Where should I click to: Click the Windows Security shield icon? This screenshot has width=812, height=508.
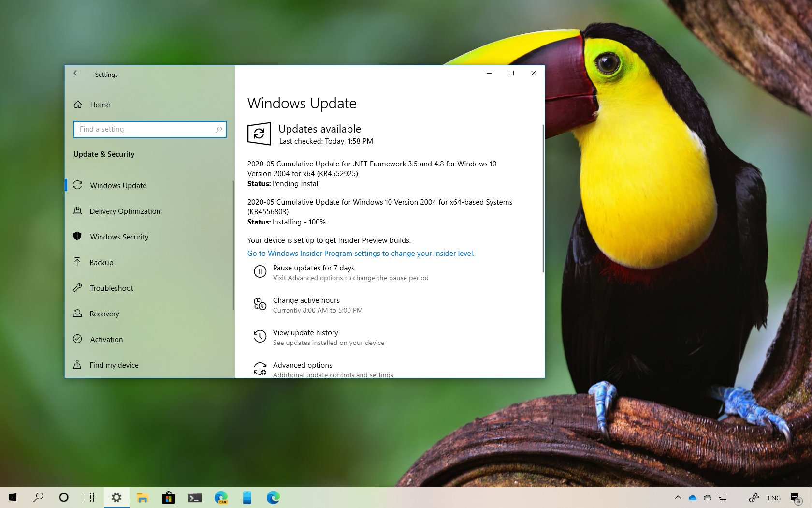click(77, 237)
